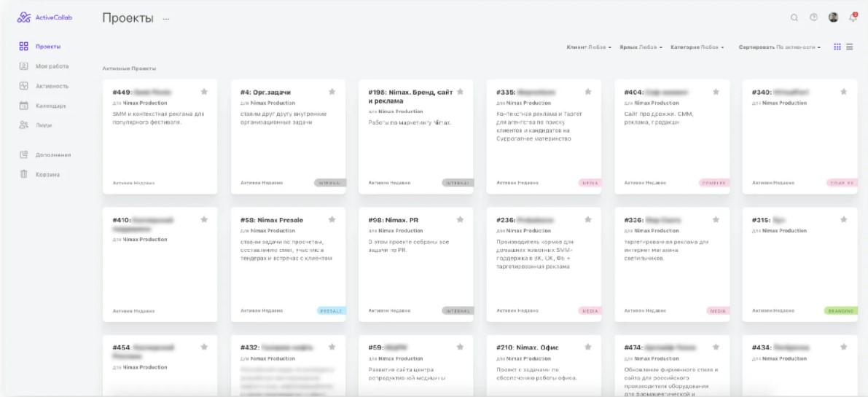Click 'Активен Недавно' status on #449 card

[133, 183]
